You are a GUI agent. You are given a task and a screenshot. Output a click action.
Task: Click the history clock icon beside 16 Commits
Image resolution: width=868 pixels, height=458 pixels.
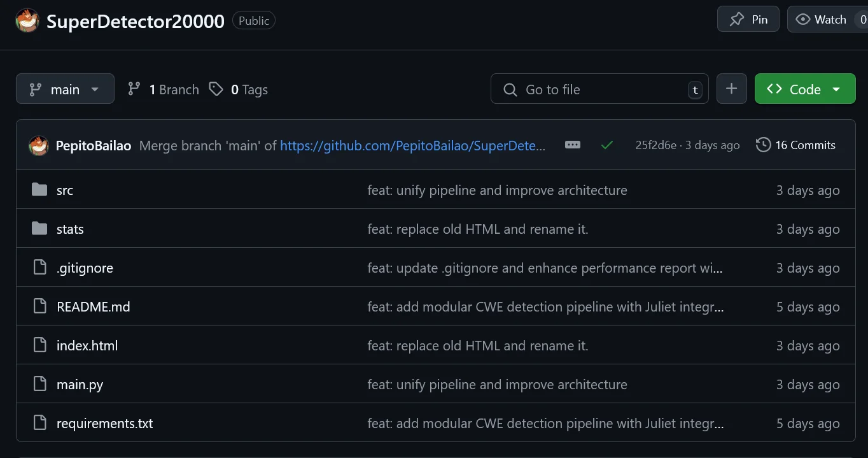[763, 145]
